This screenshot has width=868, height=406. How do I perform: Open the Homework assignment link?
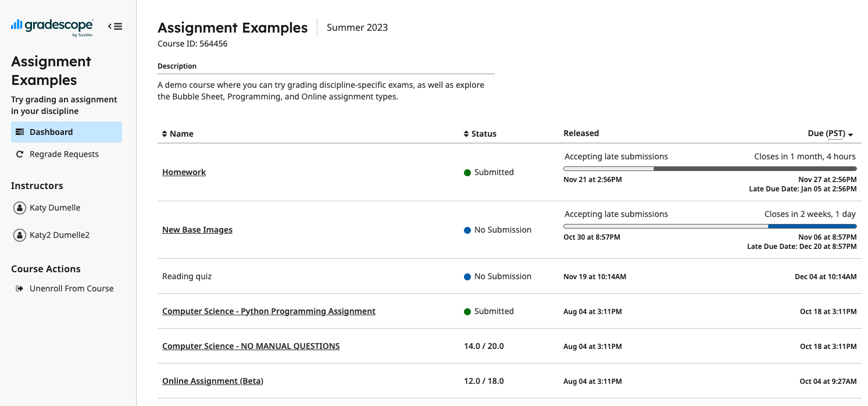(184, 172)
